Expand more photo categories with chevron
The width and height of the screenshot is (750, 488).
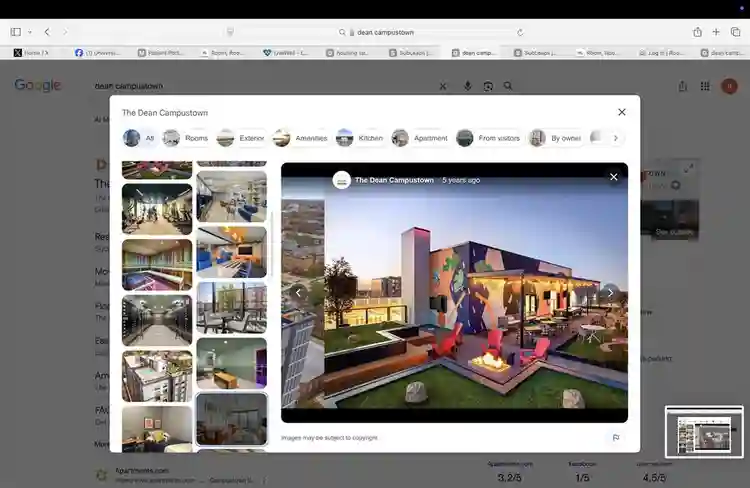click(616, 138)
